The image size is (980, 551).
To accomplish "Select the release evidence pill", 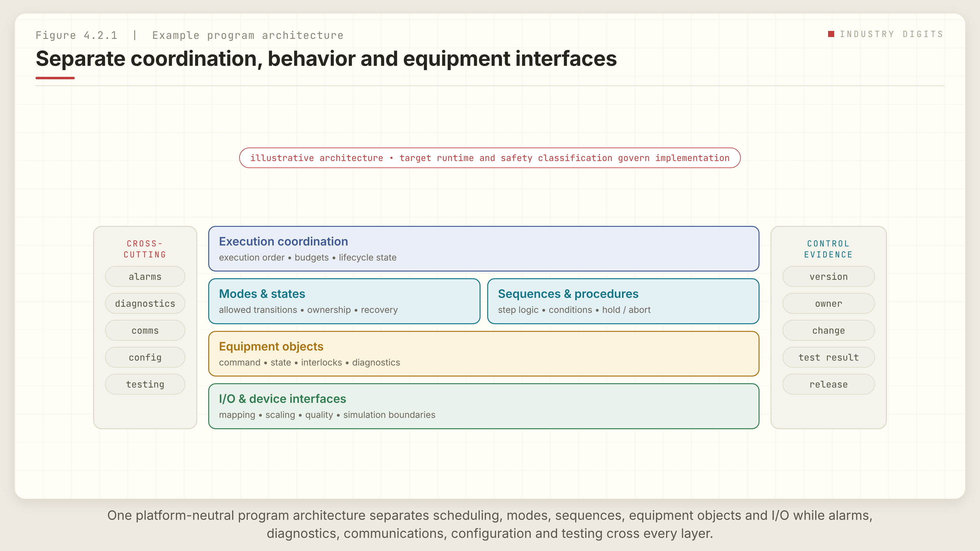I will coord(828,384).
